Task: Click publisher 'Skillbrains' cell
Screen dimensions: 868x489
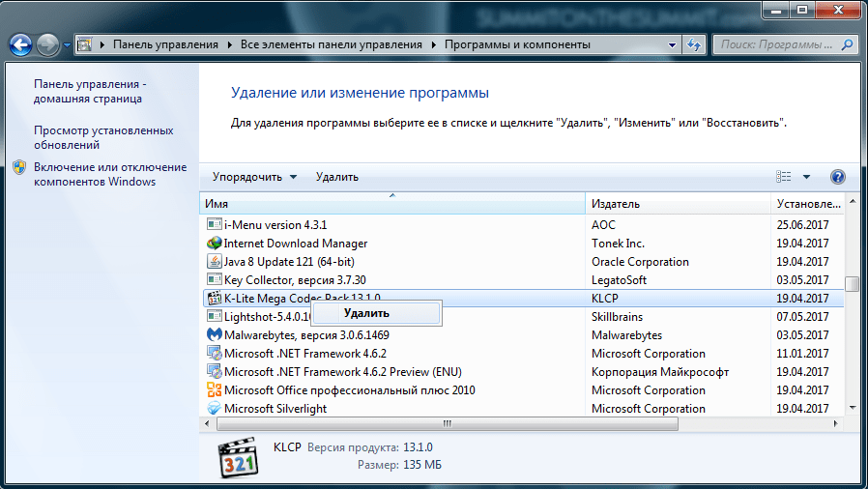Action: tap(617, 317)
